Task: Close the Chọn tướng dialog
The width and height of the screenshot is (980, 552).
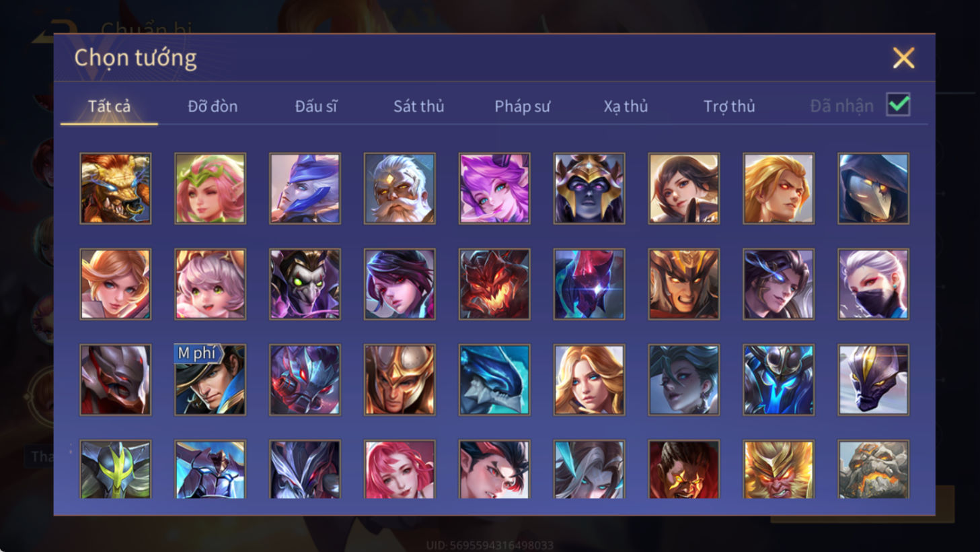Action: 903,58
